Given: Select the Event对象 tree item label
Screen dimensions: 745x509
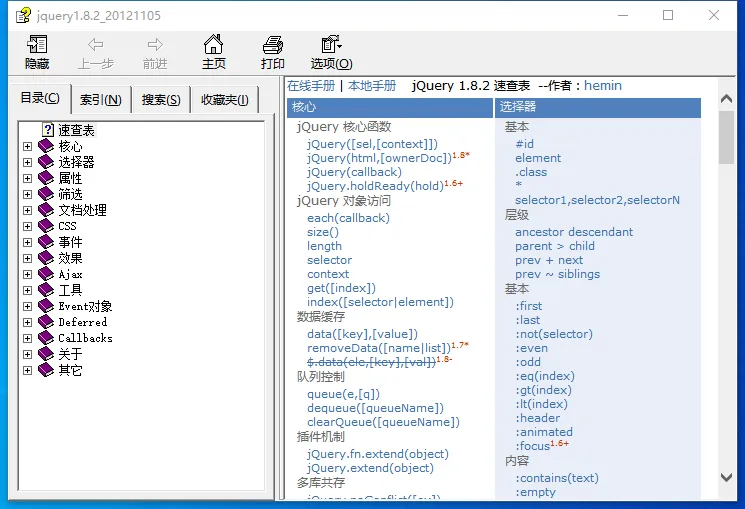Looking at the screenshot, I should (x=86, y=306).
